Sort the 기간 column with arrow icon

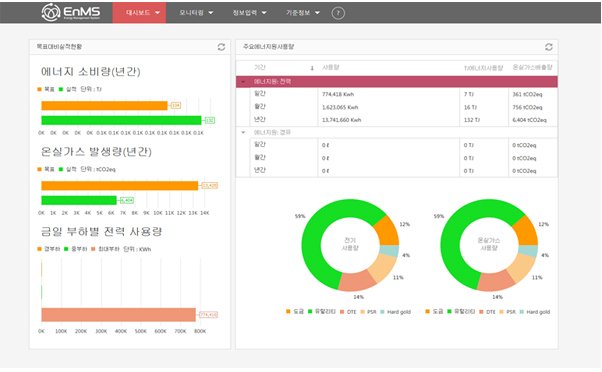click(x=312, y=68)
